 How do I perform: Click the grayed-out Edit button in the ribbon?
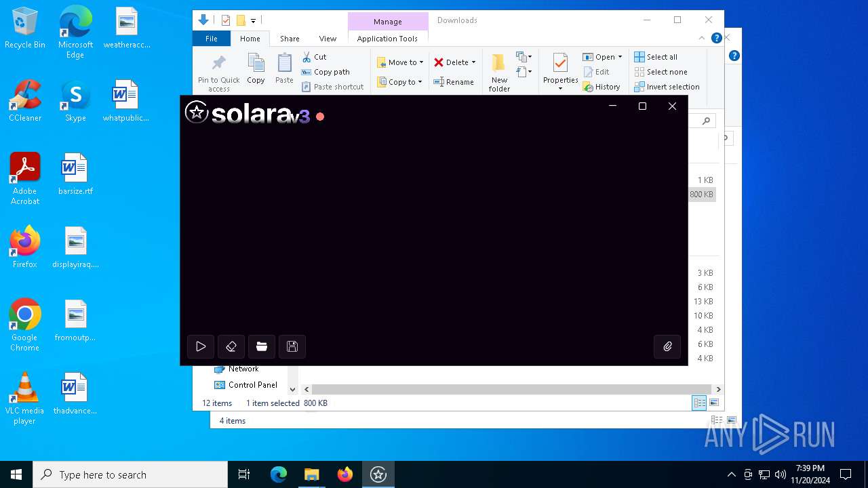596,72
